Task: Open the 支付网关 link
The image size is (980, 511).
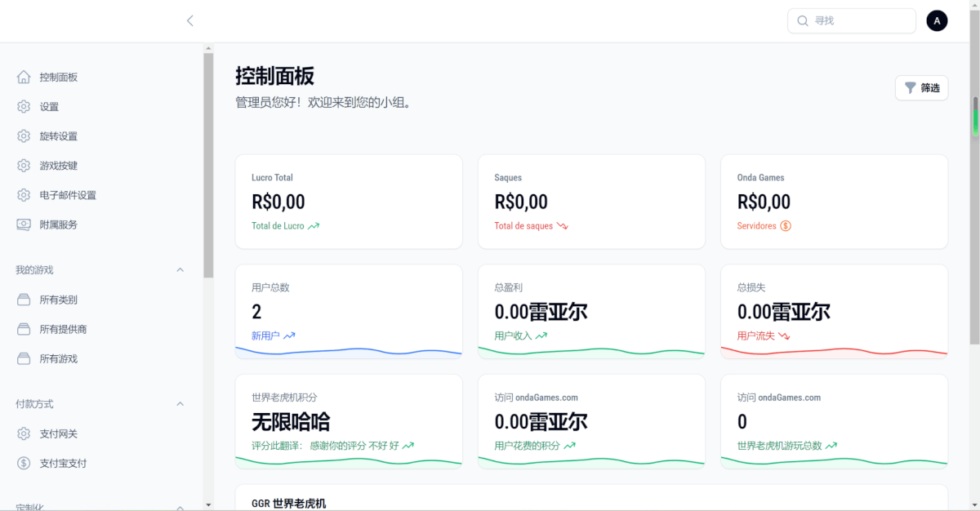Action: coord(59,433)
